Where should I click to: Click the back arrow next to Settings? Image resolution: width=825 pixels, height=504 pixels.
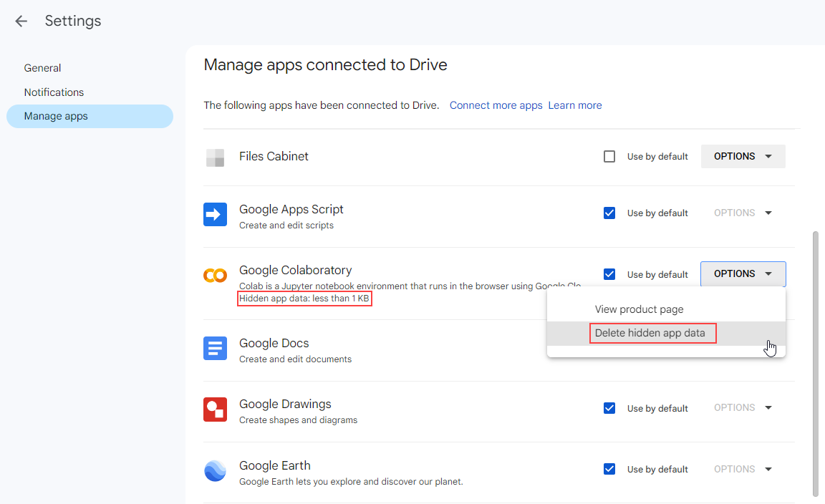point(21,21)
